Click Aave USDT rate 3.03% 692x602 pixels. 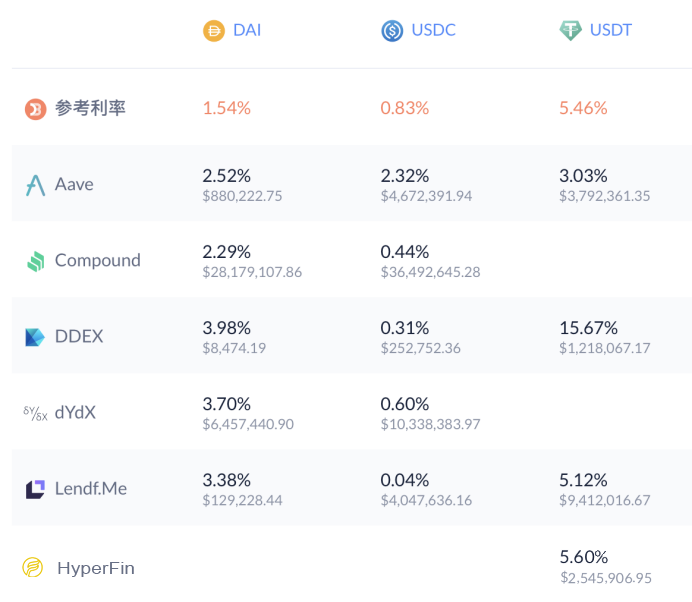coord(583,176)
